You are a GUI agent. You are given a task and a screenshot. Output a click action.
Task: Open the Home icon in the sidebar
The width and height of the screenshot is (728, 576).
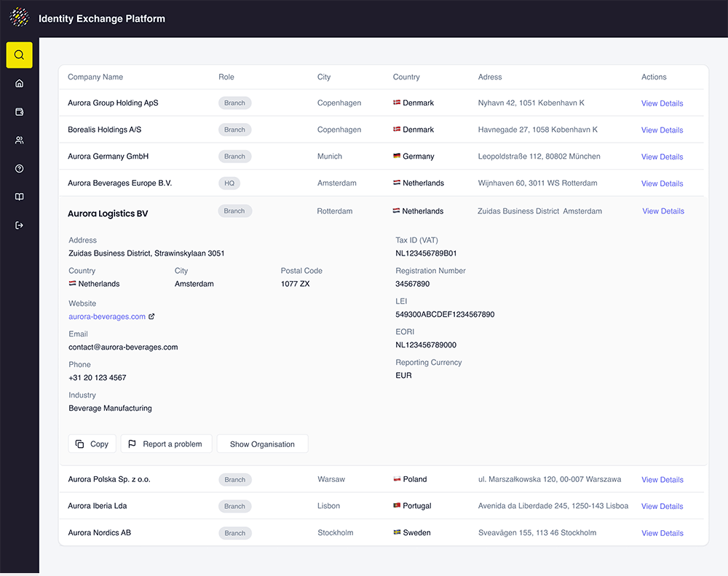pyautogui.click(x=19, y=83)
